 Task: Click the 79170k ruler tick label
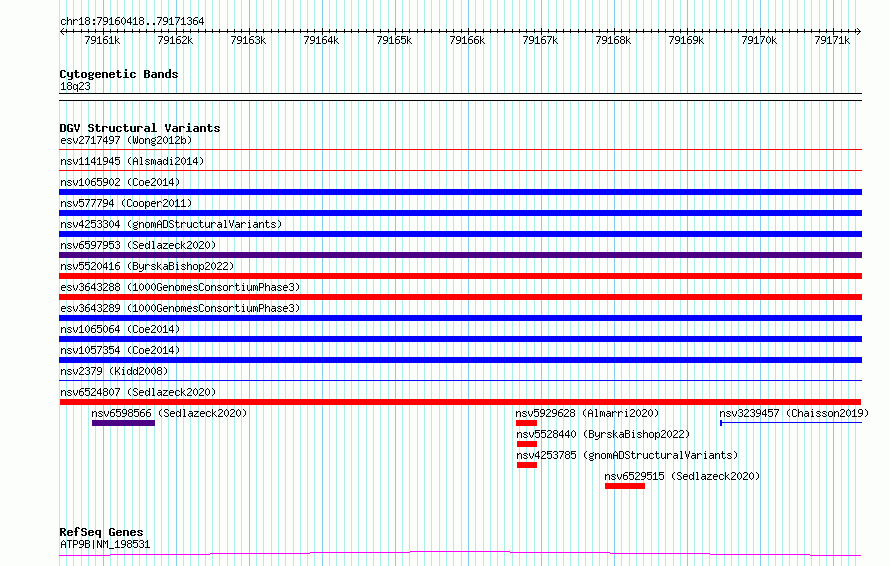pyautogui.click(x=759, y=40)
